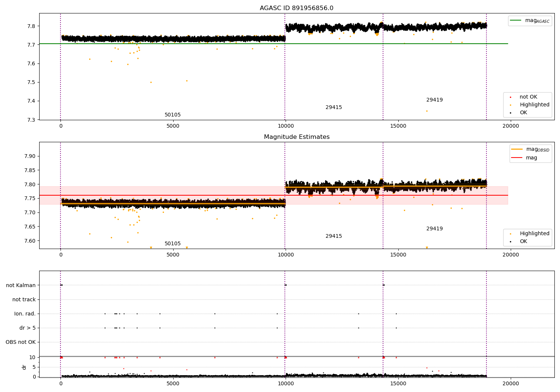The width and height of the screenshot is (560, 392).
Task: Click 'Highlighted' in the top plot legend
Action: [x=534, y=105]
